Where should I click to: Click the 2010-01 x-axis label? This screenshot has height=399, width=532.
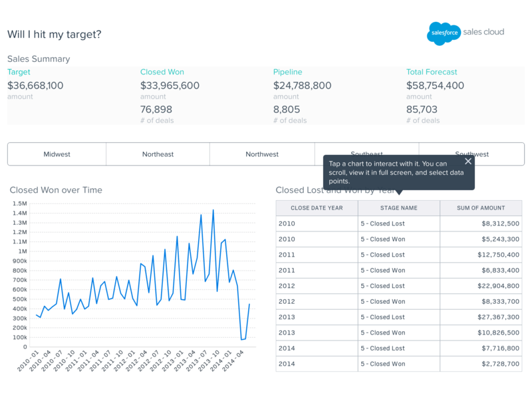coord(29,360)
